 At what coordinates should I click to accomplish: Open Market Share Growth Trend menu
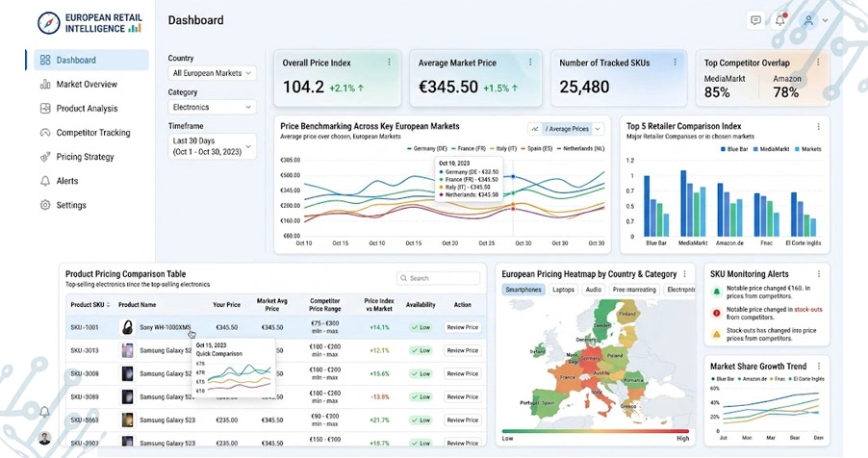(x=819, y=366)
